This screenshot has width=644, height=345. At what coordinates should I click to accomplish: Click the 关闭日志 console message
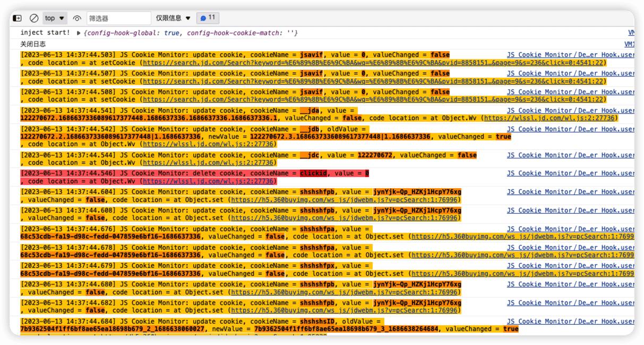point(33,44)
